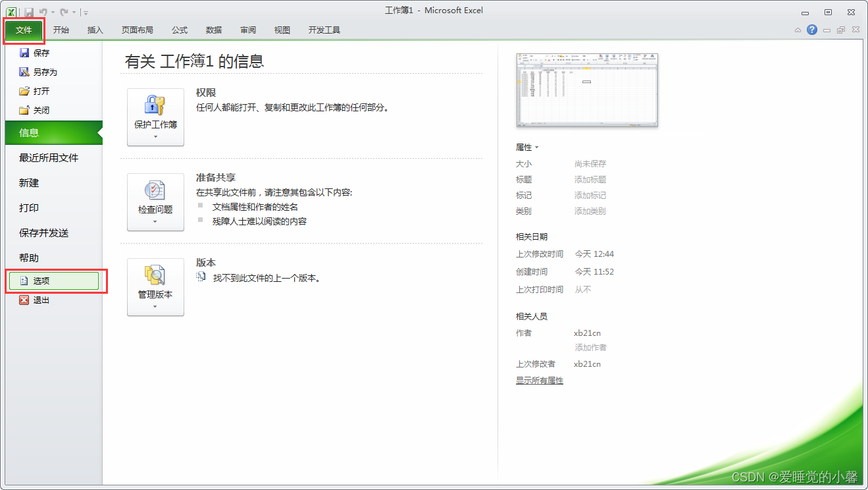Screen dimensions: 868x490
Task: Open the Undo history dropdown arrow
Action: (53, 13)
